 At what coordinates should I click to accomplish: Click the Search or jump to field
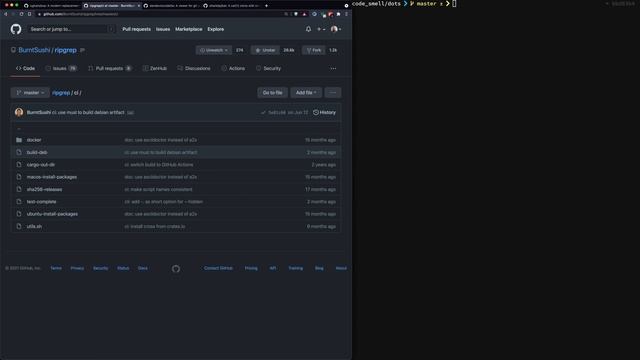(x=71, y=29)
